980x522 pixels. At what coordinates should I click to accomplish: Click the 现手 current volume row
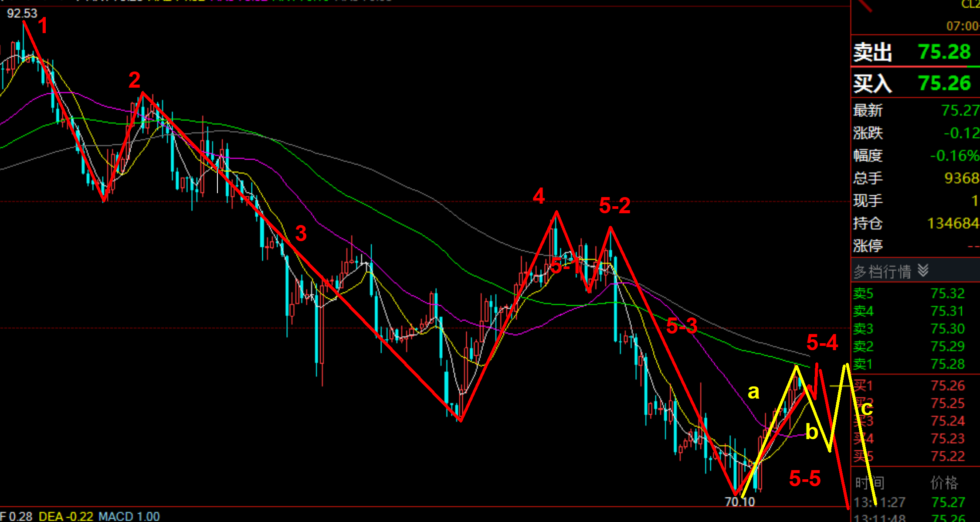[x=916, y=201]
